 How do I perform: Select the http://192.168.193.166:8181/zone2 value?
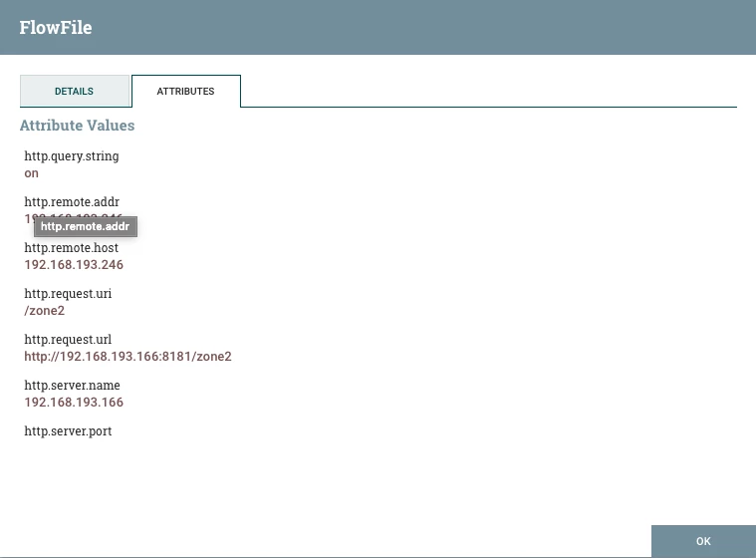click(127, 357)
